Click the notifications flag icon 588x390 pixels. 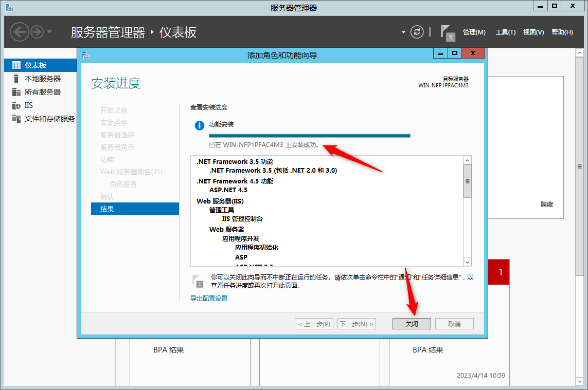coord(448,32)
